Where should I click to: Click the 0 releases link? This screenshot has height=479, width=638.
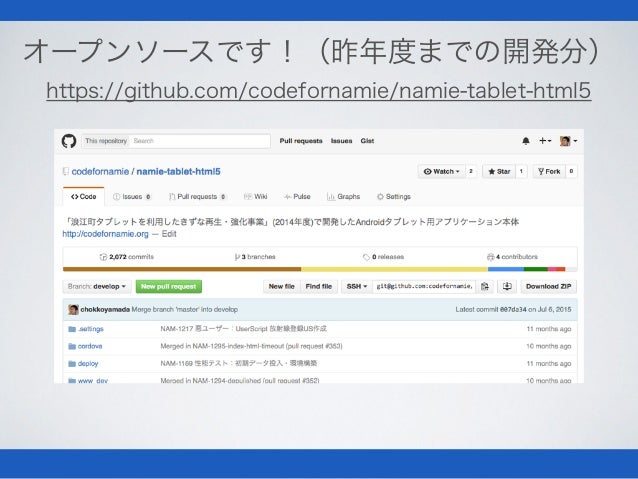(383, 257)
